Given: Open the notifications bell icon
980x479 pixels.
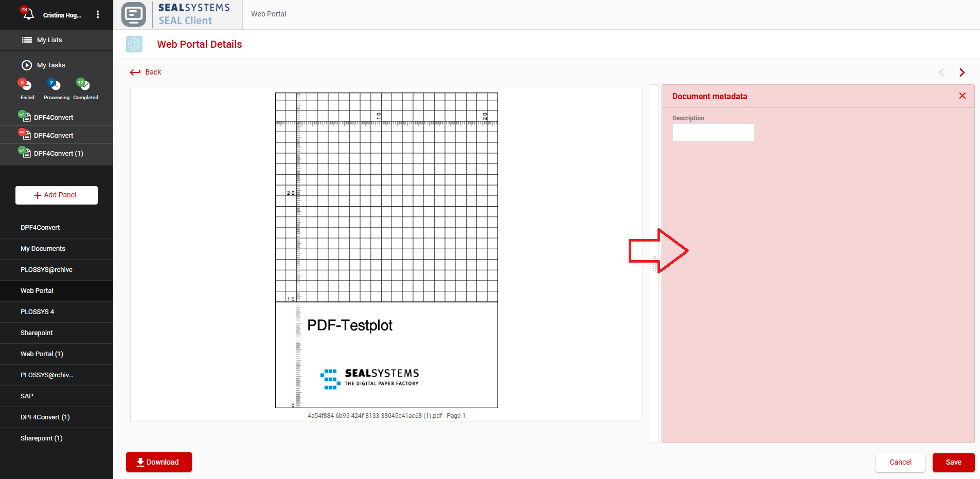Looking at the screenshot, I should pos(28,14).
